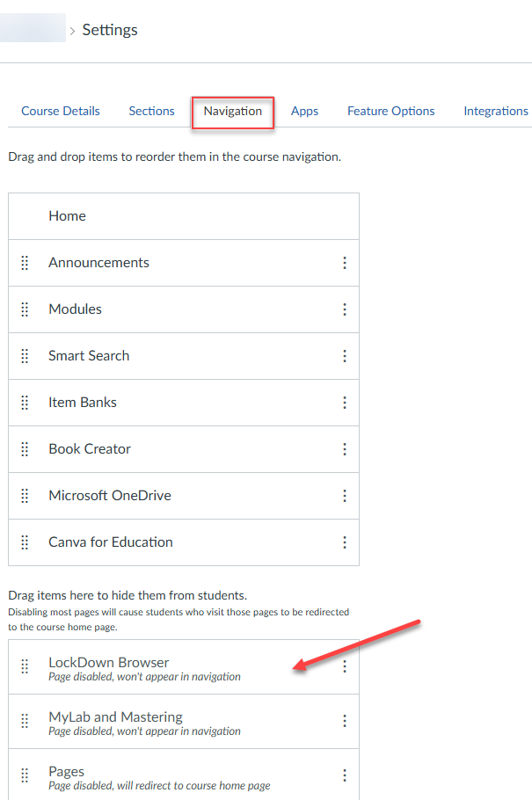This screenshot has width=532, height=800.
Task: Open kebab menu for Smart Search
Action: click(345, 356)
